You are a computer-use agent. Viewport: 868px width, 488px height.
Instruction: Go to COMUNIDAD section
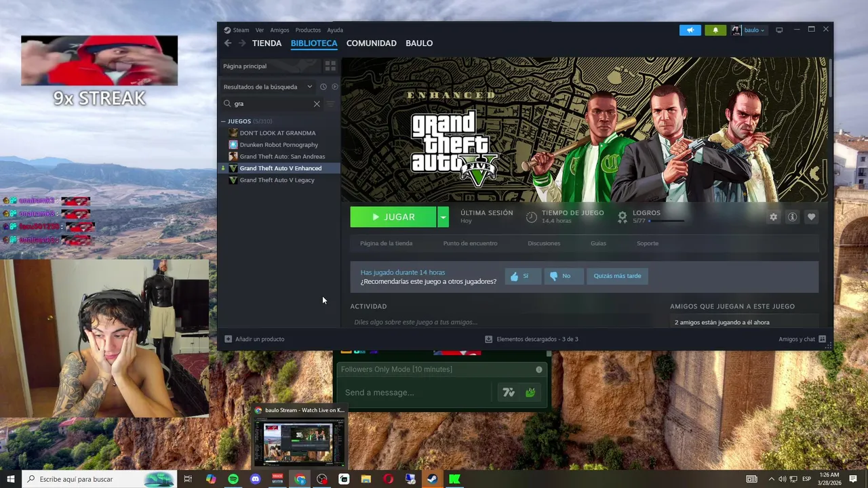coord(372,43)
